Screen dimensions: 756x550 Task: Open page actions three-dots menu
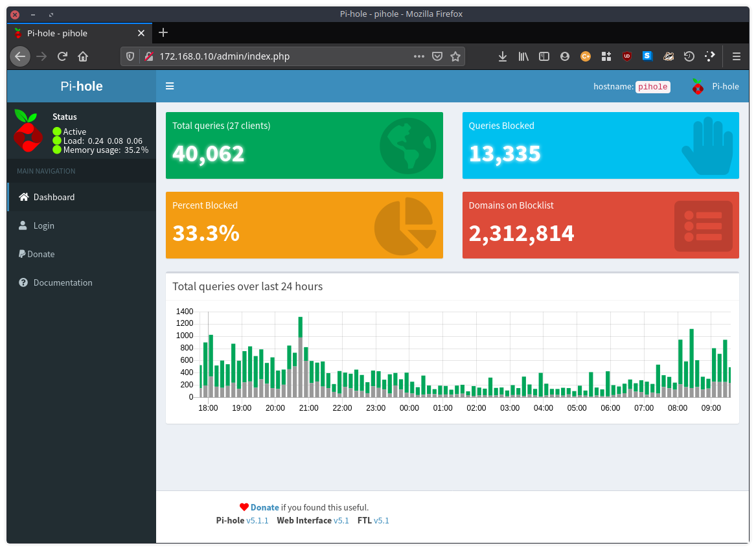tap(419, 56)
